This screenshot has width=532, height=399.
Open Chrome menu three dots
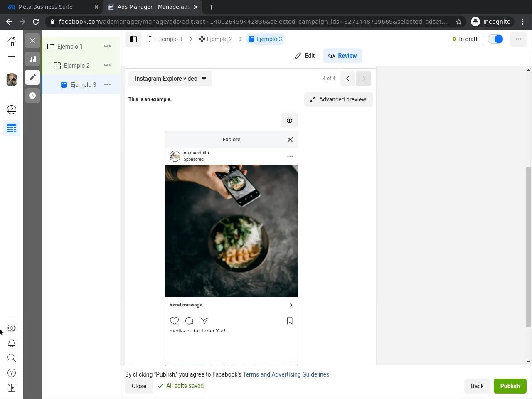coord(523,22)
